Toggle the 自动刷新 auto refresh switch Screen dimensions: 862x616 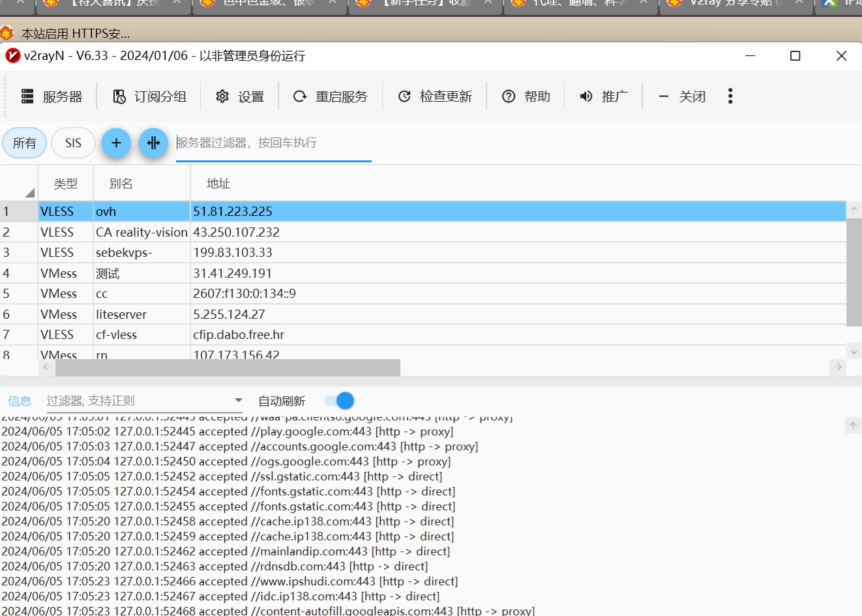(339, 401)
